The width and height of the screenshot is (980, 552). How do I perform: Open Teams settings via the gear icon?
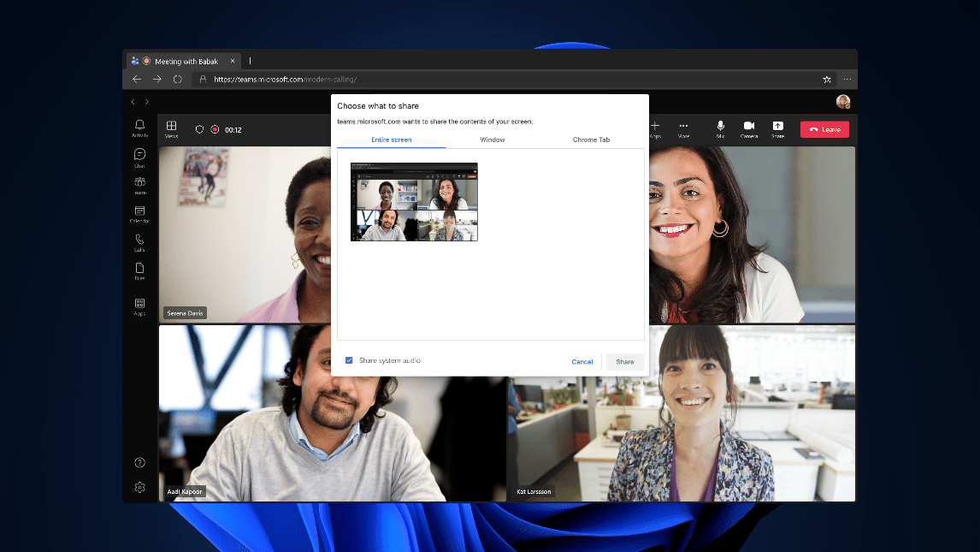[139, 488]
